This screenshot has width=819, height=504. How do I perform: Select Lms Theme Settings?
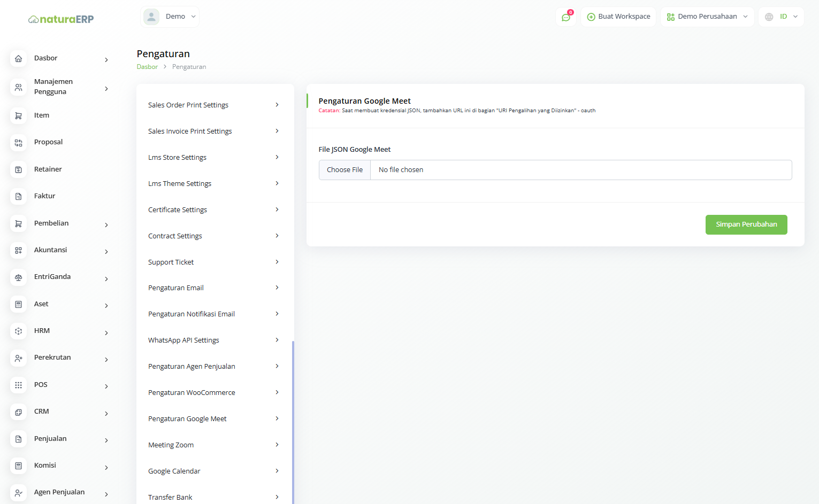pos(214,183)
